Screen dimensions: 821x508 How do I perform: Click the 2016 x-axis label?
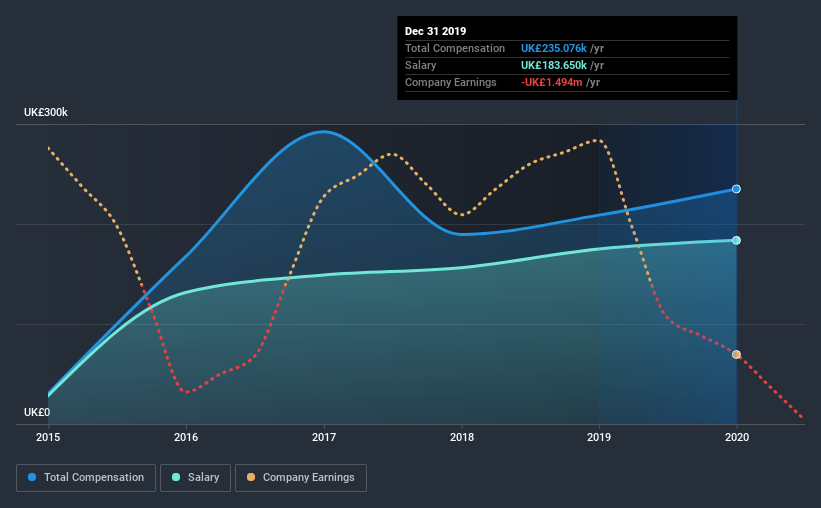[186, 437]
